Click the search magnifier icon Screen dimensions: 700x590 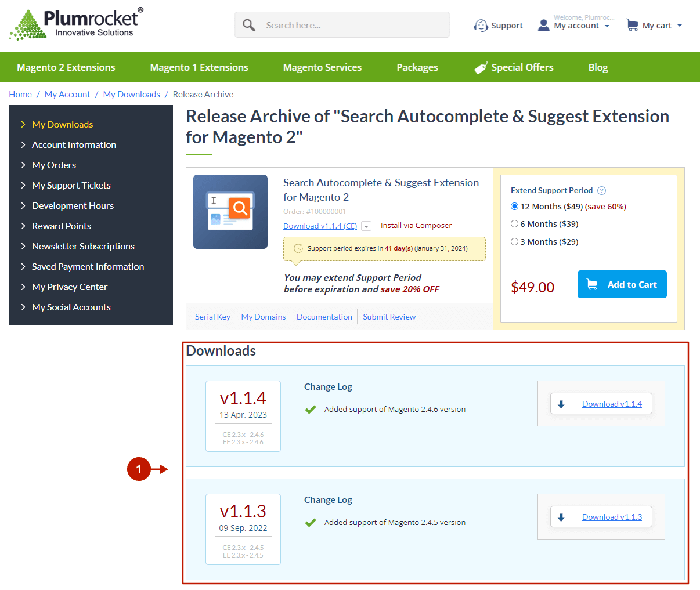point(249,26)
